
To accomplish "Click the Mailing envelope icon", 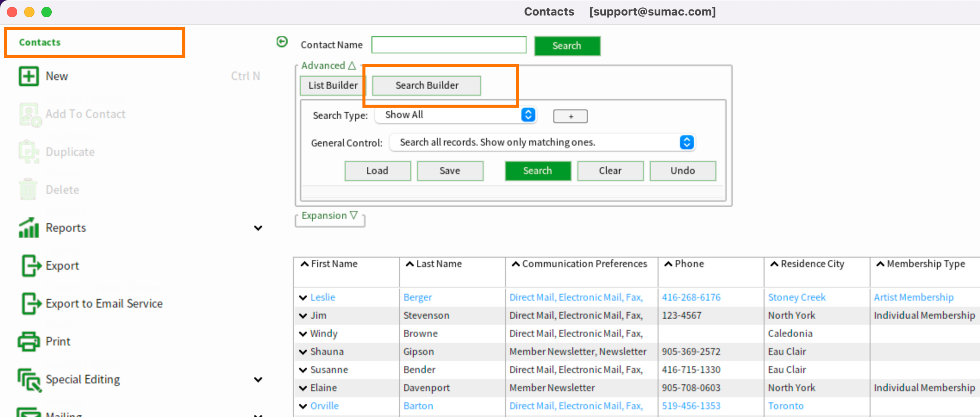I will click(x=28, y=412).
